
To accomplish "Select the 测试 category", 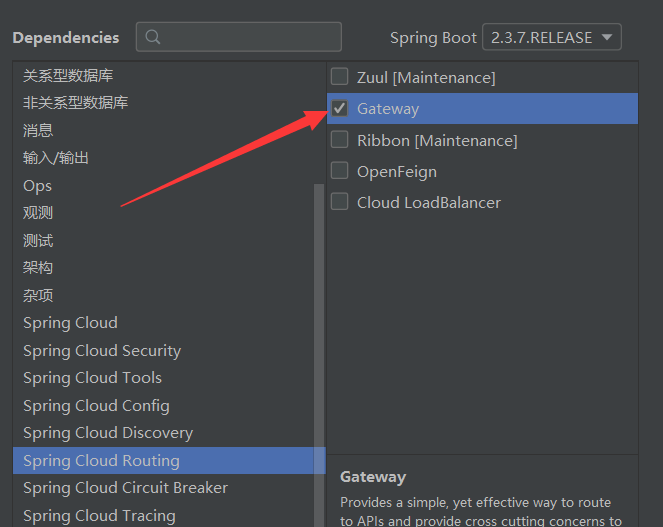I will click(38, 241).
